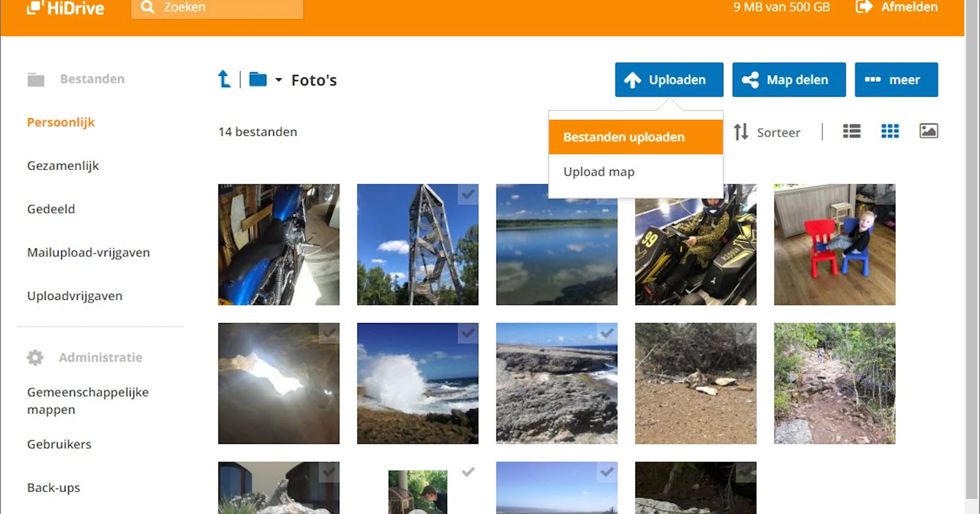Expand the folder path dropdown arrow
Image resolution: width=980 pixels, height=514 pixels.
(x=278, y=80)
